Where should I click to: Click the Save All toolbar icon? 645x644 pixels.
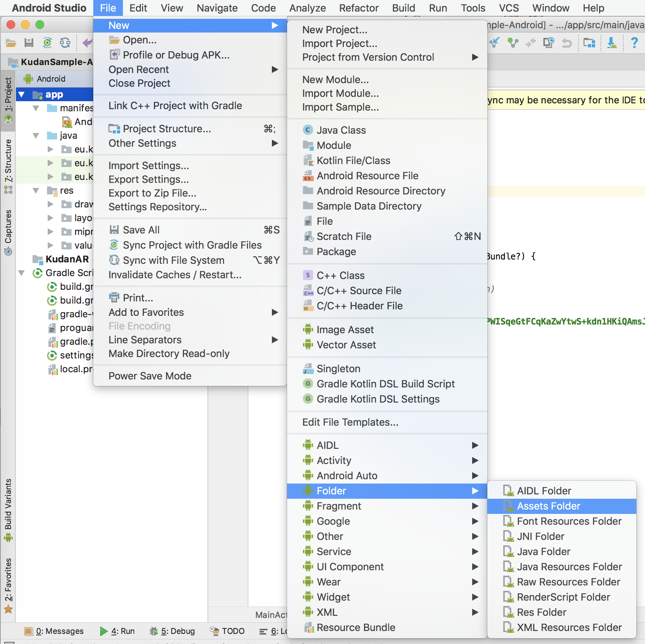coord(29,43)
